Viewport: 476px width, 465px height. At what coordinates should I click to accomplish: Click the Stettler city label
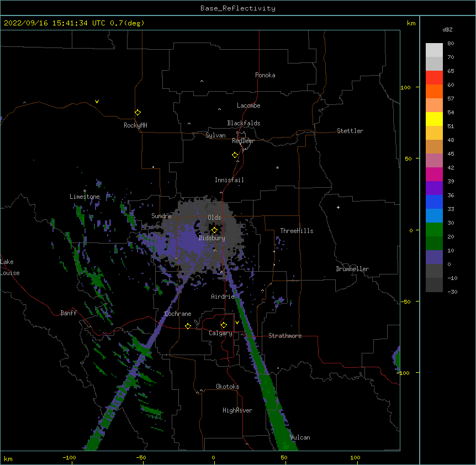pos(350,131)
